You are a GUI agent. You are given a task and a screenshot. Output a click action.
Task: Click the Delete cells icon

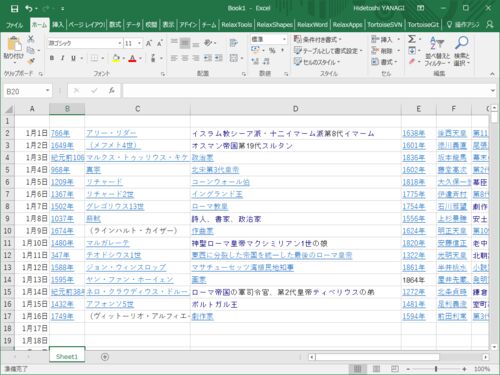(x=375, y=51)
